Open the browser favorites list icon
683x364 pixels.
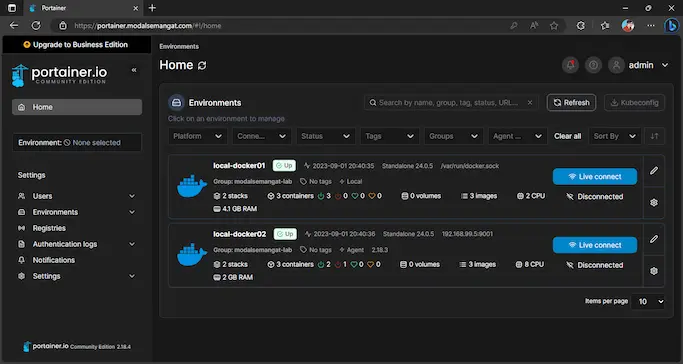(x=605, y=26)
